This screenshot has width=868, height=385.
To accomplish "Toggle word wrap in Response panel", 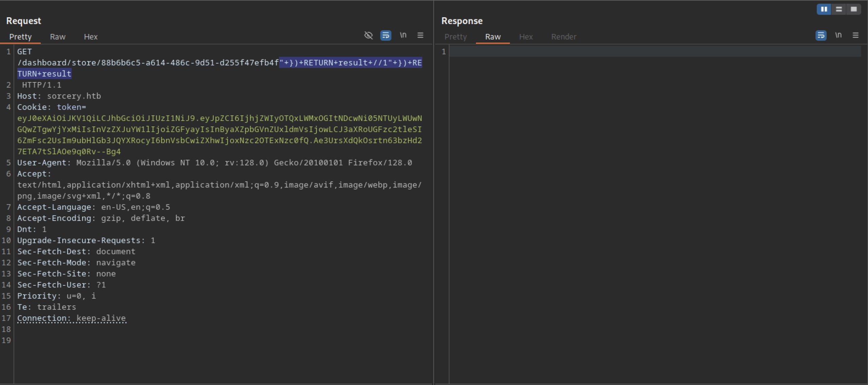I will click(x=821, y=35).
